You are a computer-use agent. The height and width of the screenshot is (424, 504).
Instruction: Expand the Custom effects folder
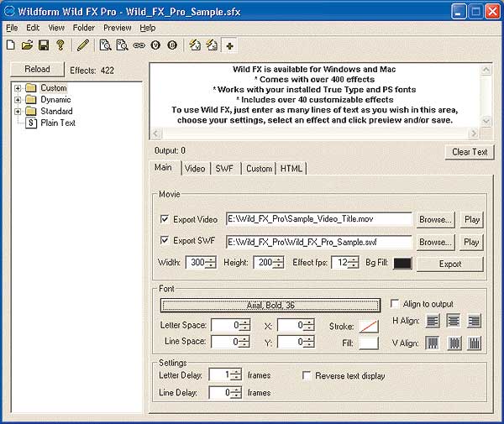pos(18,87)
